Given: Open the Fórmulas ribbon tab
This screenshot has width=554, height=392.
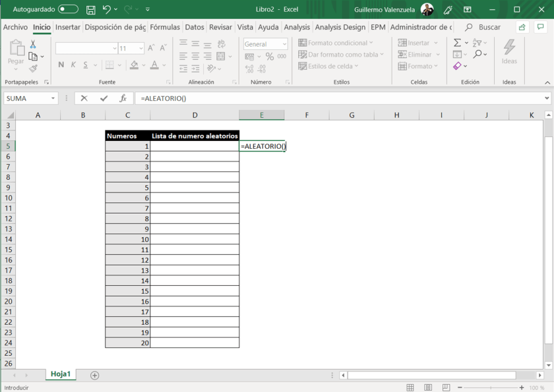Looking at the screenshot, I should coord(165,27).
